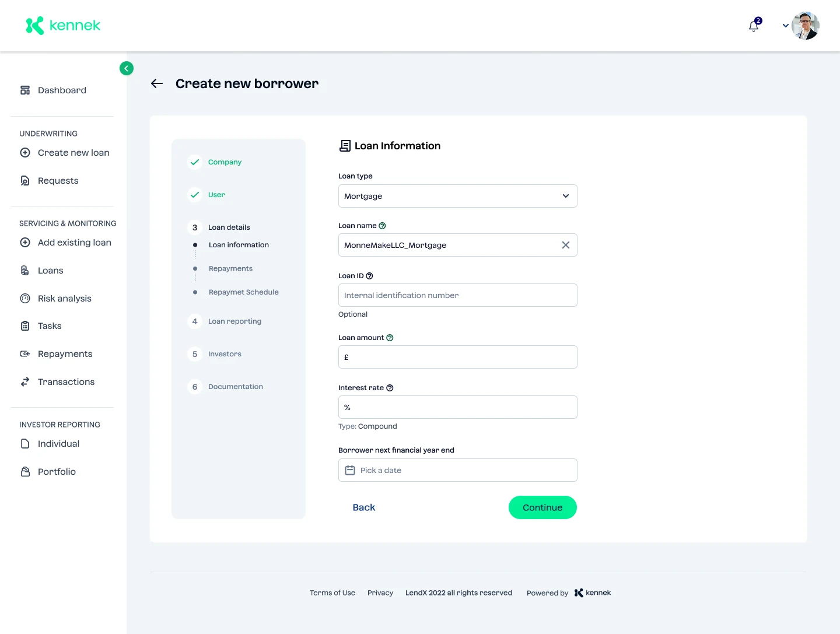
Task: Open Individual investor reporting
Action: coord(58,444)
